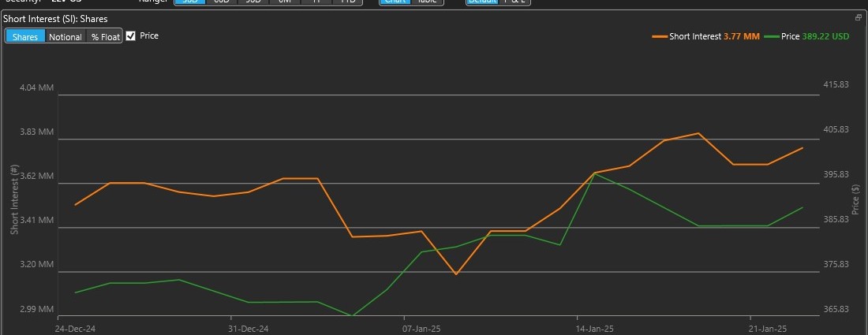This screenshot has width=868, height=335.
Task: Click the green Price legend line
Action: [773, 36]
